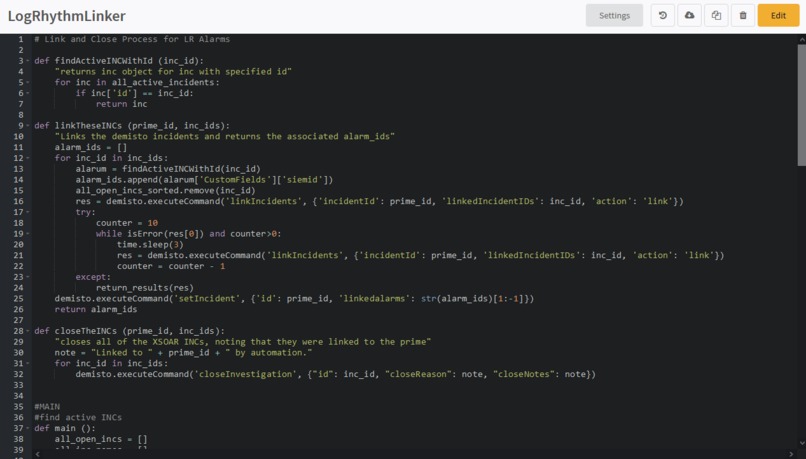Click the docstring on line 29

243,341
